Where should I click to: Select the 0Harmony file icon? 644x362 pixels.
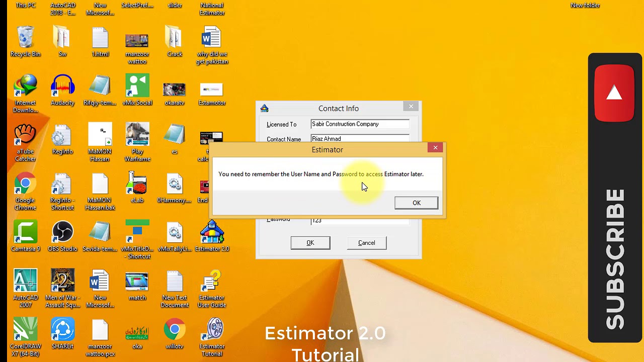pos(175,184)
